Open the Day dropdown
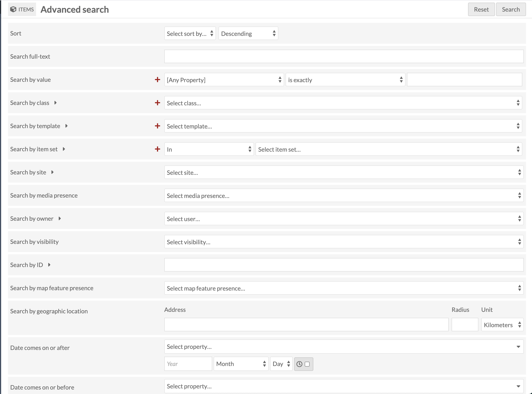 pos(281,364)
